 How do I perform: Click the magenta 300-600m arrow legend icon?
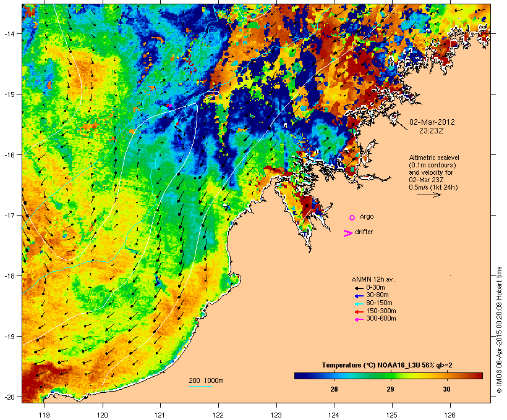coord(359,319)
